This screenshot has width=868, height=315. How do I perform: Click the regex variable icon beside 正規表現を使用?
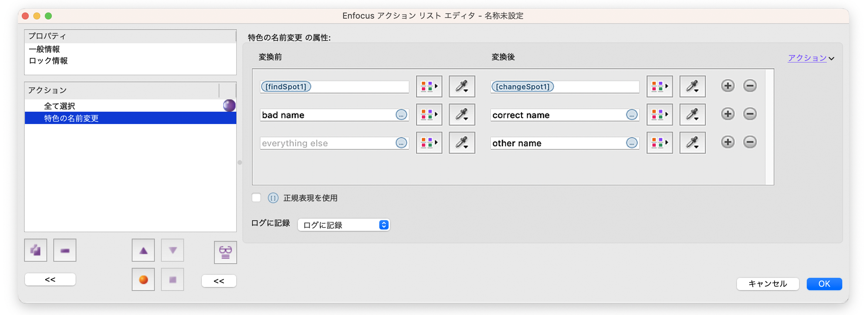point(273,198)
